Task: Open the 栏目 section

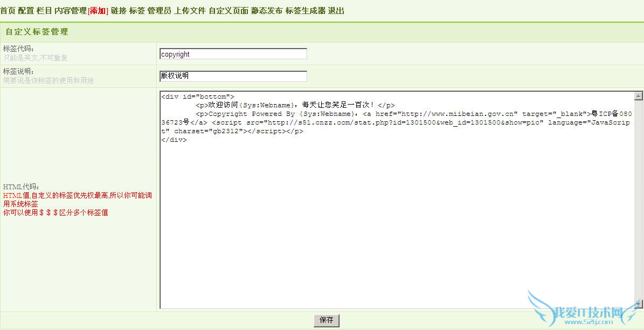Action: tap(44, 11)
